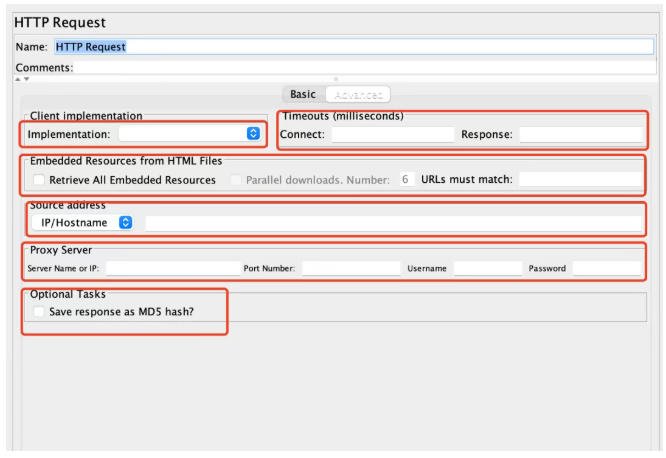Click the proxy Password field
Image resolution: width=666 pixels, height=458 pixels.
pos(607,268)
